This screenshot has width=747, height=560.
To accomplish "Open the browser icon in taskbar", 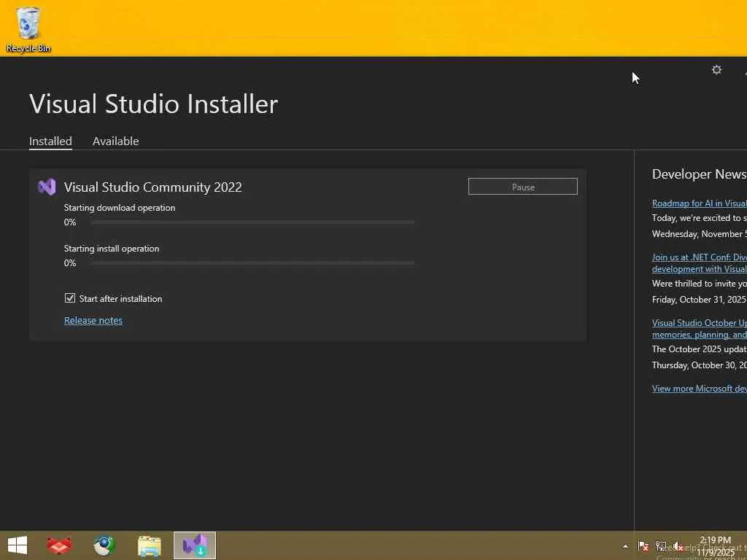I will [104, 545].
